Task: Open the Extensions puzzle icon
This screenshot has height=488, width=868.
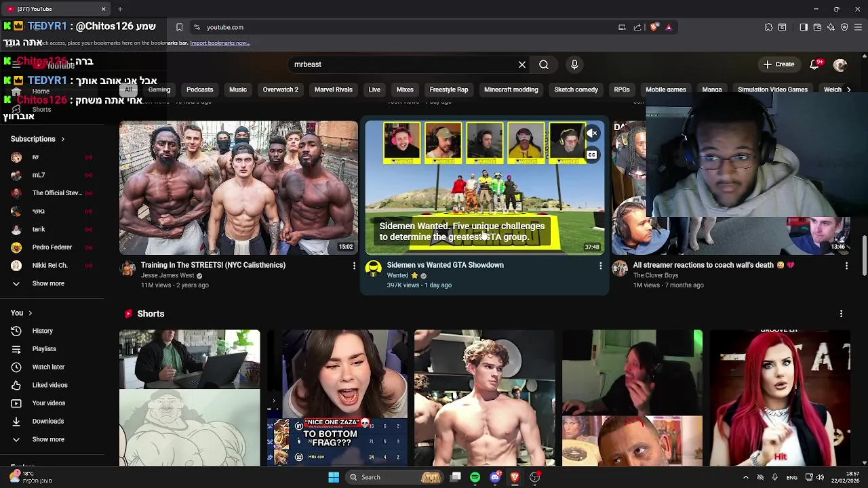Action: pos(768,27)
